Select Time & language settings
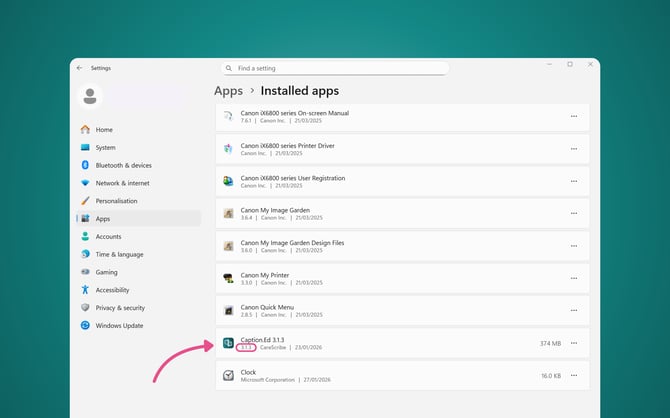670x418 pixels. click(119, 255)
